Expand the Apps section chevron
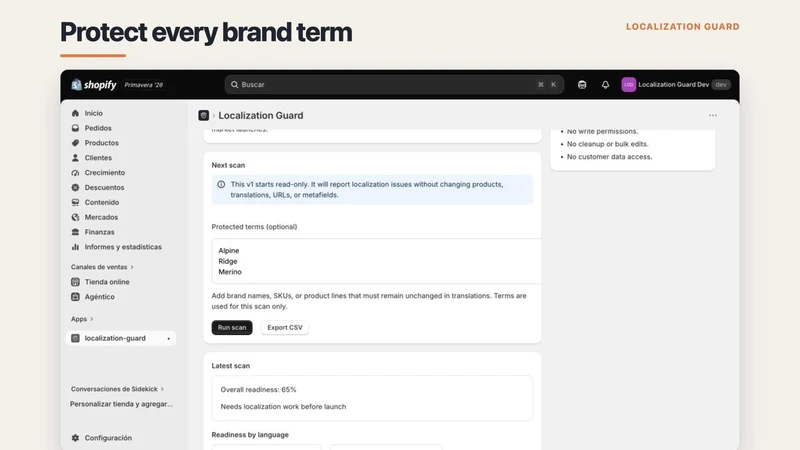This screenshot has width=800, height=450. pos(91,319)
